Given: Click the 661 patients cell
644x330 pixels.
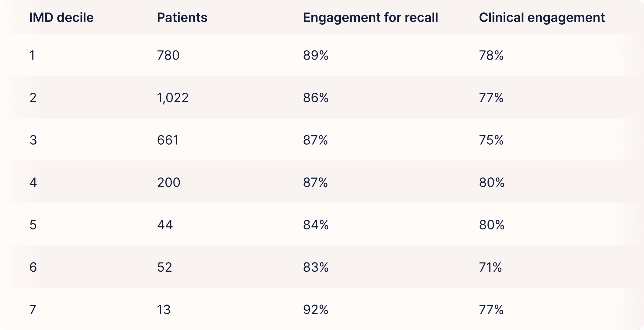Looking at the screenshot, I should [x=168, y=140].
